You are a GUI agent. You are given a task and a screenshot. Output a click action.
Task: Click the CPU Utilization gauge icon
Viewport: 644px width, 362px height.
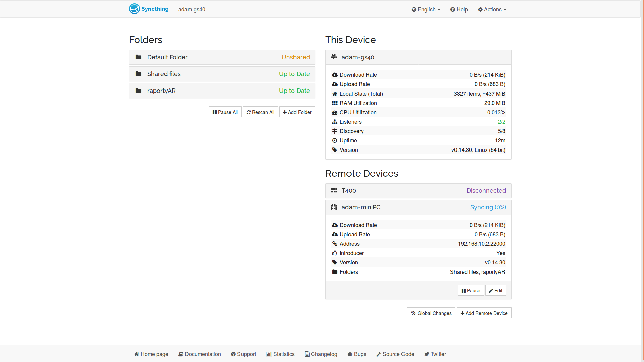[x=335, y=112]
